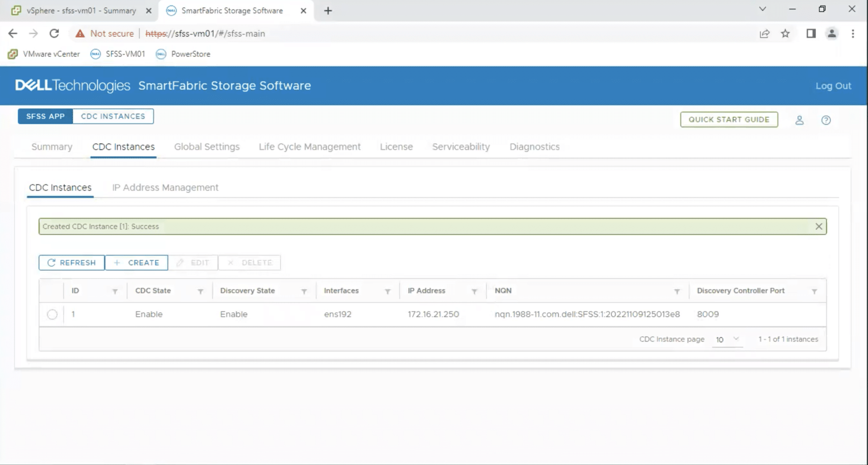Open the VMware vCenter bookmark
The height and width of the screenshot is (465, 868).
click(x=44, y=54)
